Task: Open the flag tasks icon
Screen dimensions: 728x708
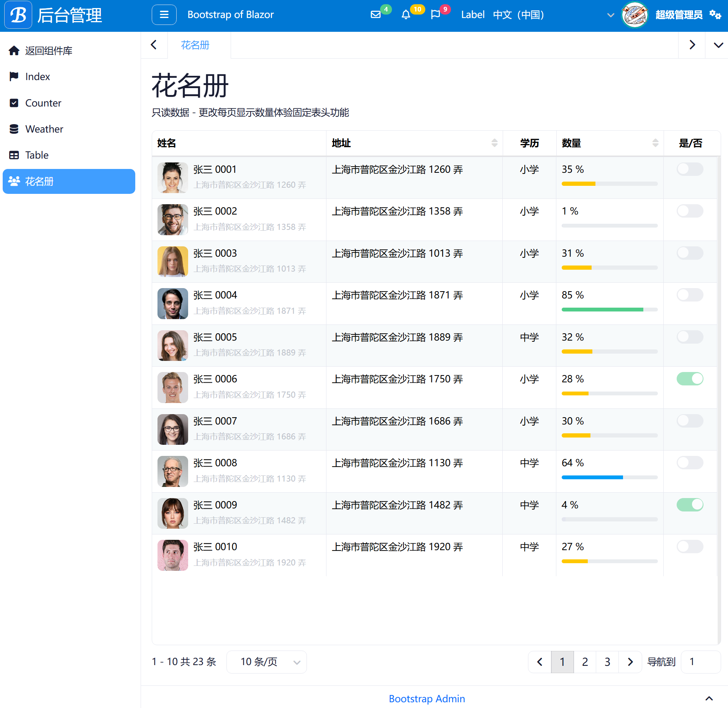Action: click(x=436, y=15)
